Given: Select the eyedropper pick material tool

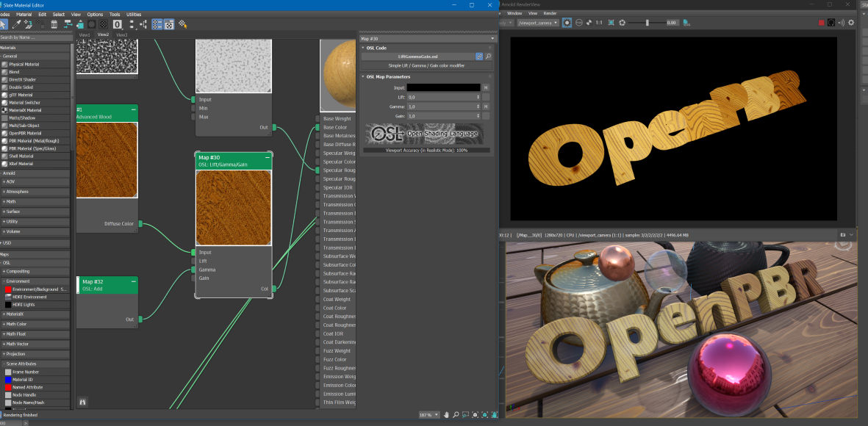Looking at the screenshot, I should [x=17, y=24].
